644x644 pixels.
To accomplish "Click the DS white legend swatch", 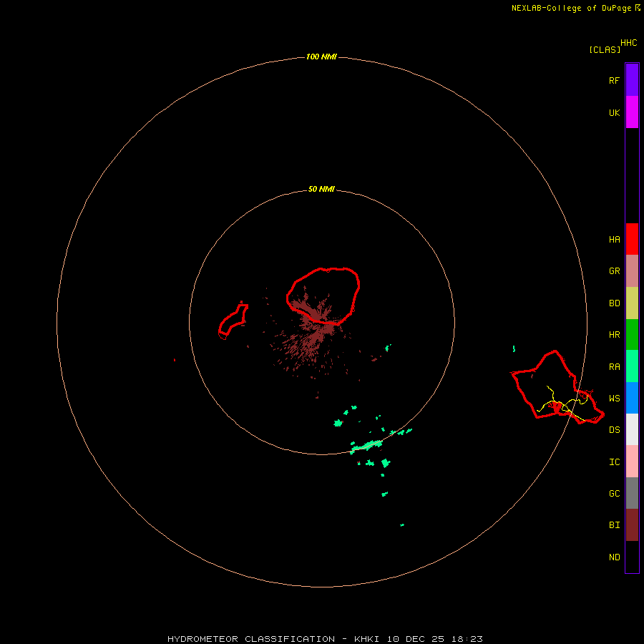I will 632,429.
